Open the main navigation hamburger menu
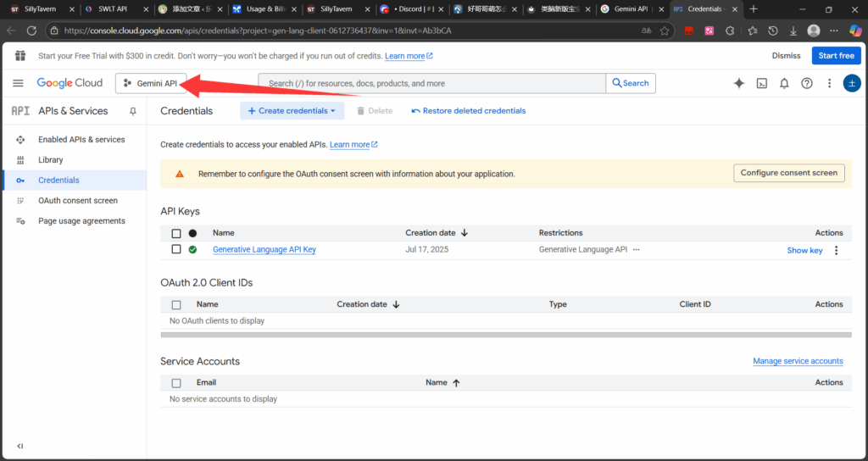The height and width of the screenshot is (461, 868). click(18, 83)
